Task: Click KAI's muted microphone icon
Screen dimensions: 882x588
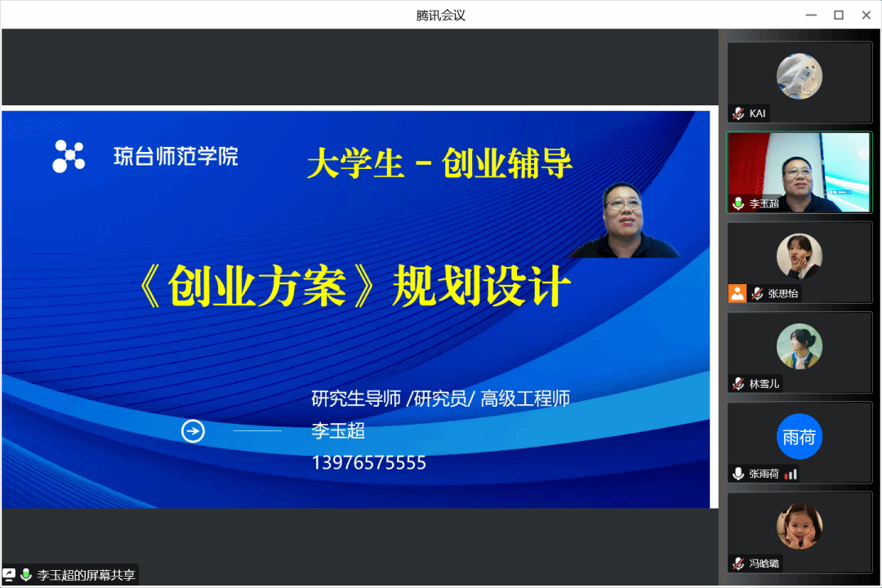Action: pyautogui.click(x=738, y=114)
